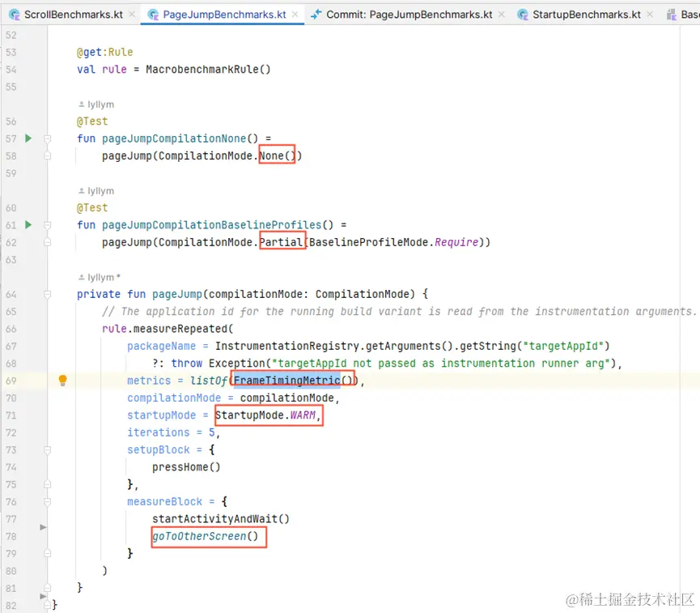Click the iterations value 5
The image size is (700, 613).
pos(211,432)
